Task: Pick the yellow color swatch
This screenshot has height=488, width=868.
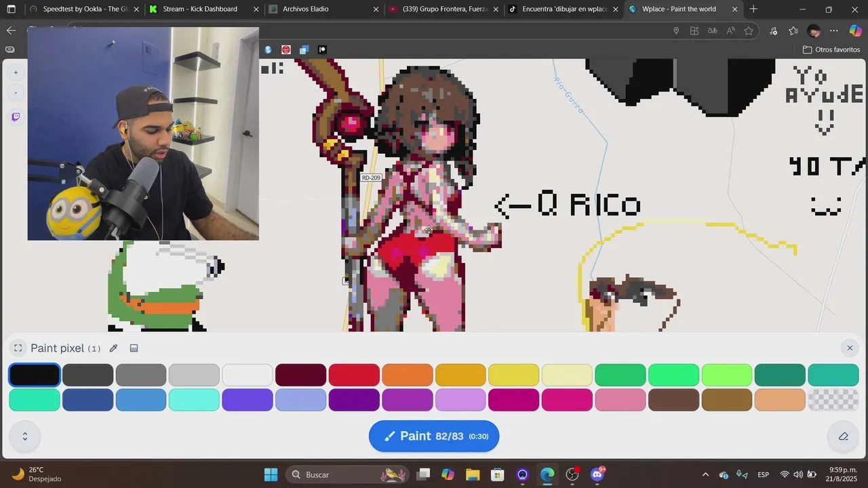Action: pos(514,375)
